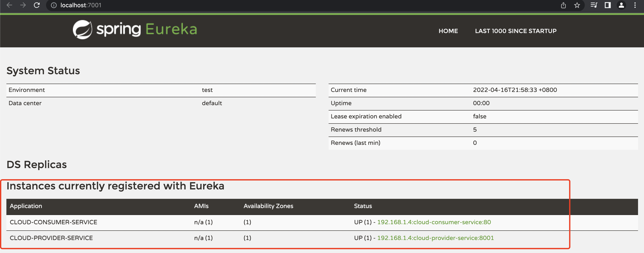This screenshot has width=644, height=253.
Task: Click n/a (1) in CLOUD-PROVIDER-SERVICE row
Action: tap(204, 238)
